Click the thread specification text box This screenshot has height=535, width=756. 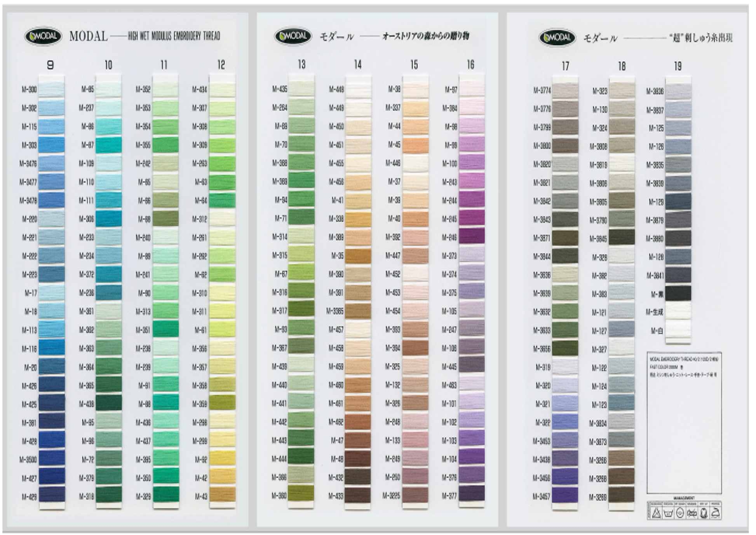[684, 422]
